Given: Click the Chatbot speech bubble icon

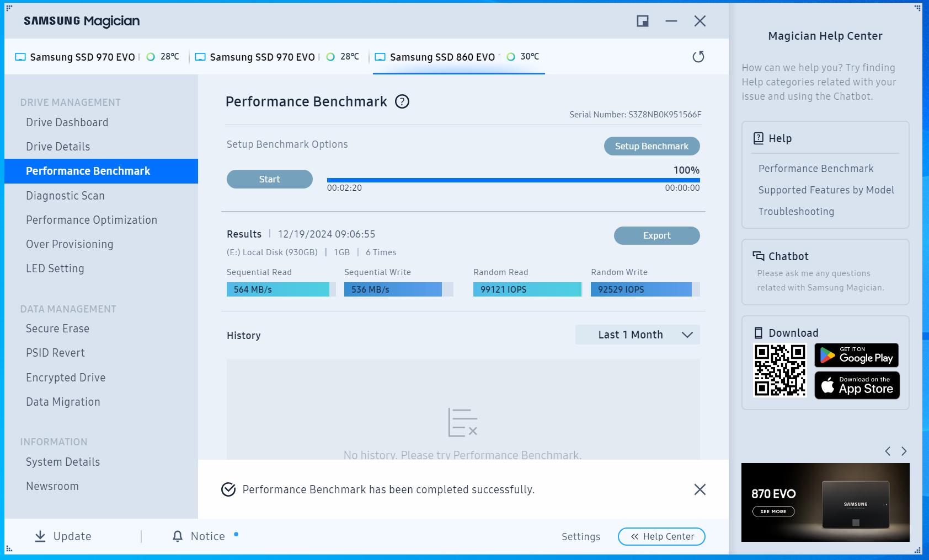Looking at the screenshot, I should (x=759, y=256).
